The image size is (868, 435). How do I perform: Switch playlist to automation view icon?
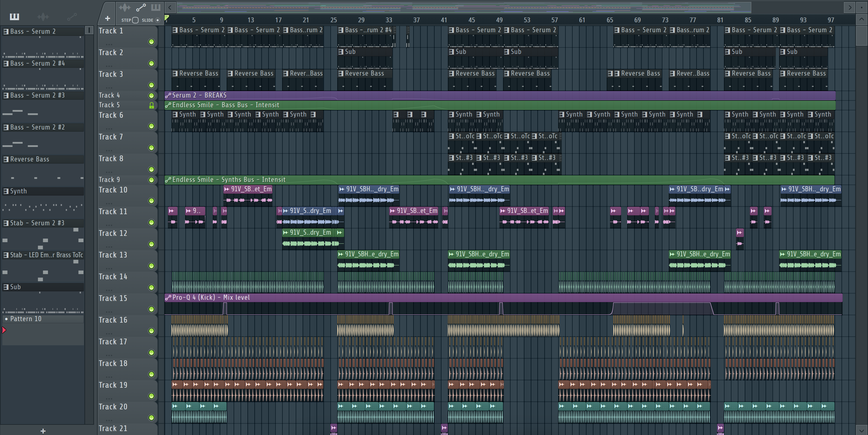pyautogui.click(x=141, y=7)
